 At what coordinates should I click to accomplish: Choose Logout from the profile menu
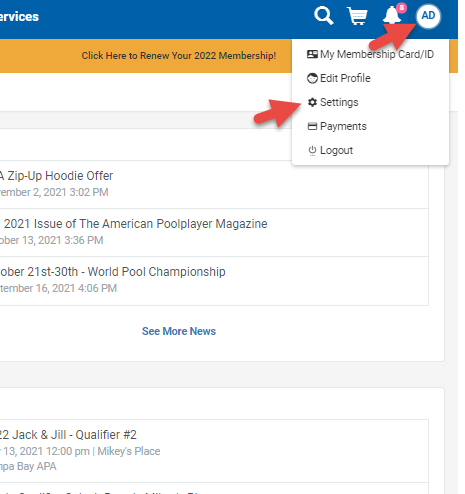coord(370,150)
